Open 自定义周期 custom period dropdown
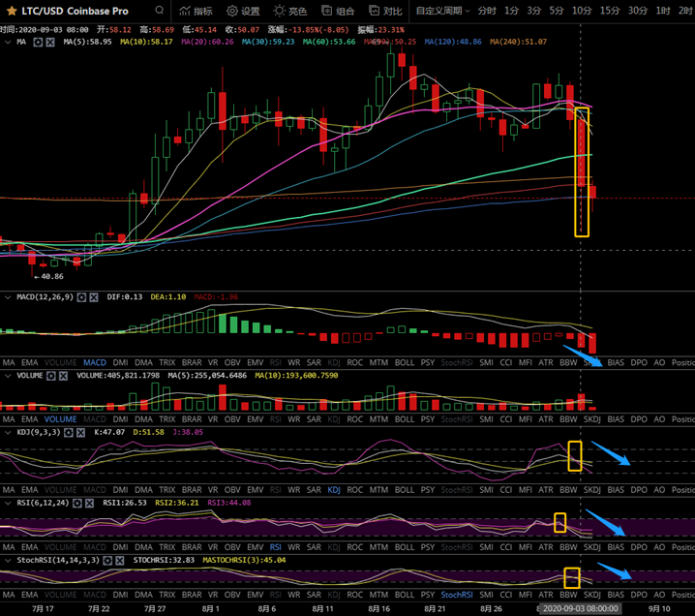 [441, 12]
